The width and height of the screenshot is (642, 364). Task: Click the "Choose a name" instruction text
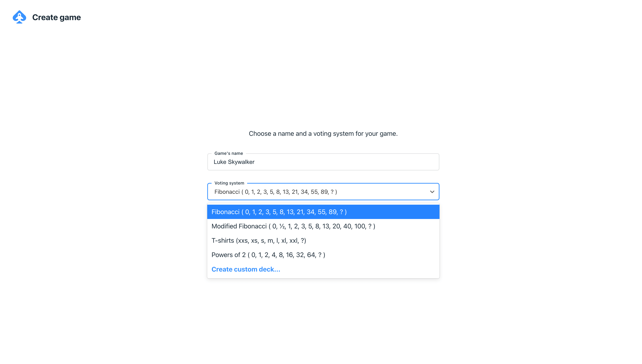point(323,133)
